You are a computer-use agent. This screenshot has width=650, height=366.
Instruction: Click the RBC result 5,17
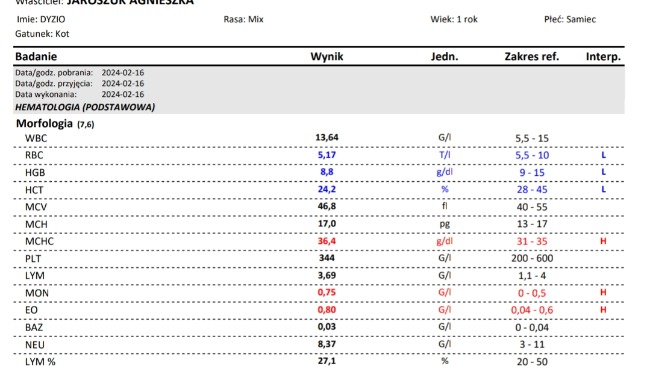327,155
